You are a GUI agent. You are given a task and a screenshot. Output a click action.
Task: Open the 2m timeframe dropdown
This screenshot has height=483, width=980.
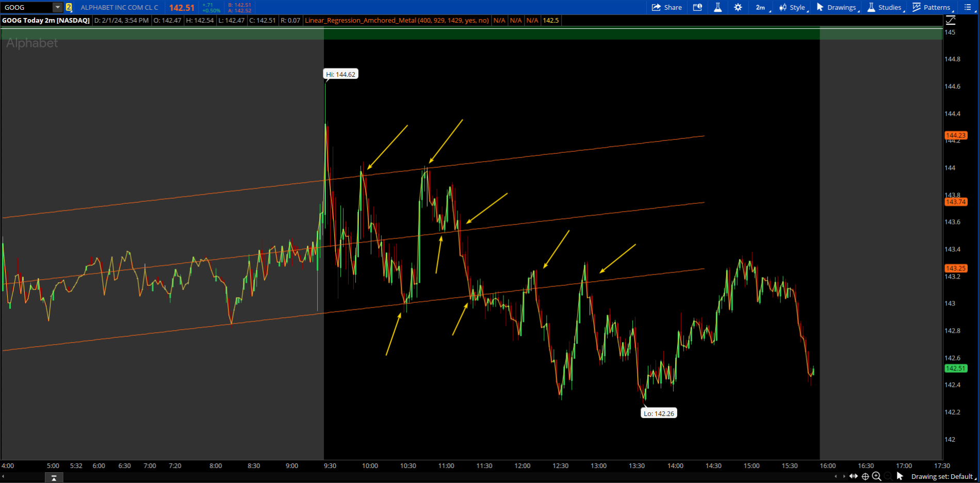(761, 7)
